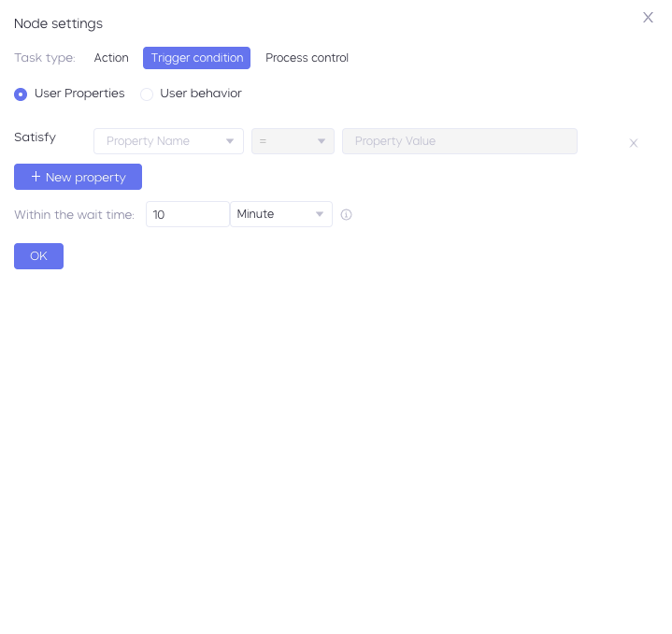
Task: Switch to the Process control tab
Action: (x=307, y=58)
